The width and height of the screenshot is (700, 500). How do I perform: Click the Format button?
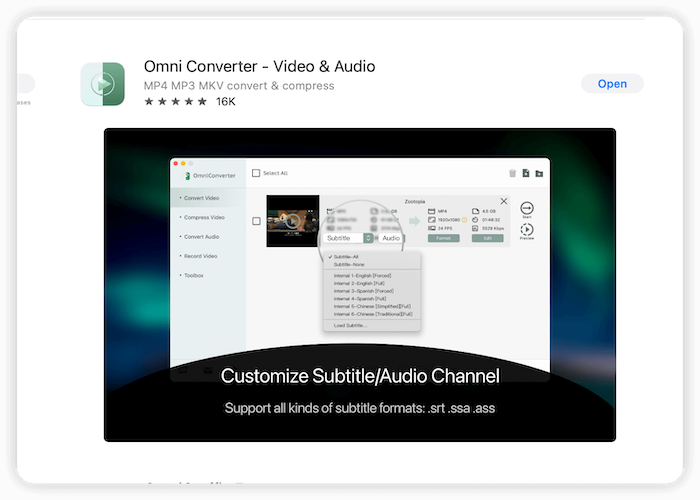click(442, 238)
